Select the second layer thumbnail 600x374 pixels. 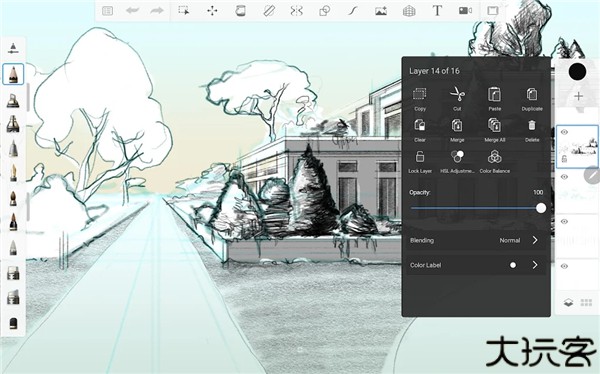pyautogui.click(x=577, y=191)
